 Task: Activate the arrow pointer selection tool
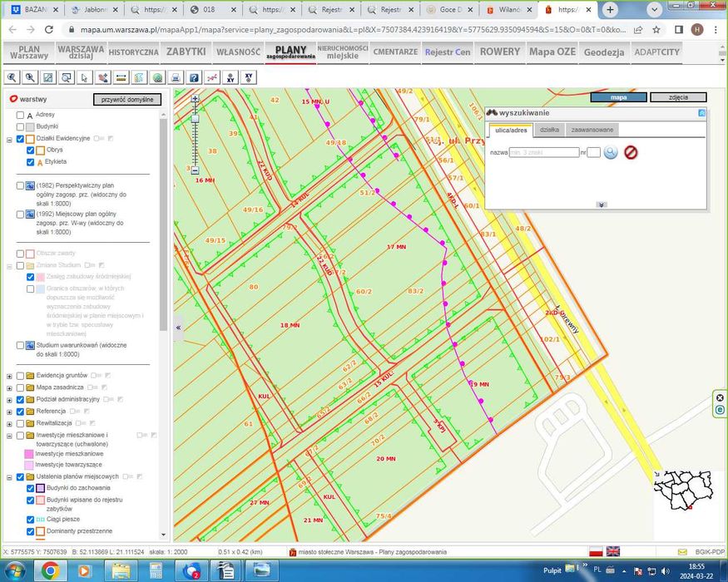coord(85,77)
